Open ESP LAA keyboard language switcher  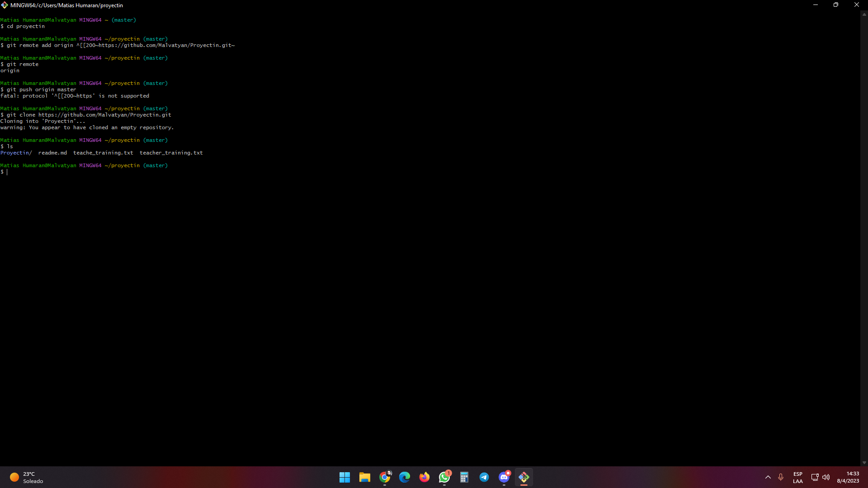point(797,477)
